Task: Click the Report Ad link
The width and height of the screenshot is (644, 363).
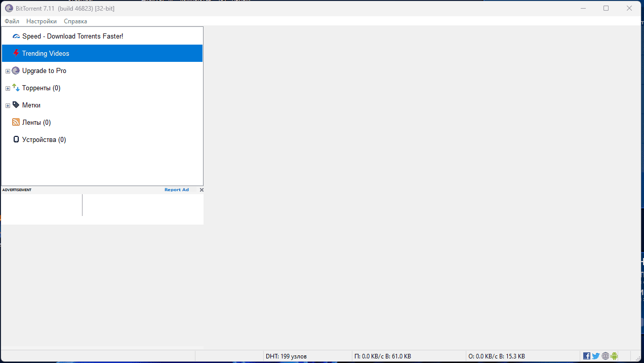Action: point(177,190)
